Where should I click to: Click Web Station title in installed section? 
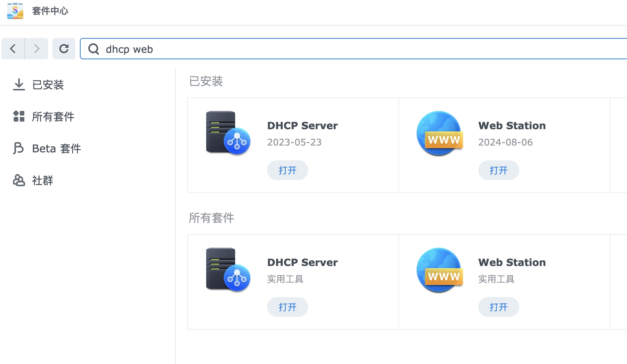coord(512,126)
